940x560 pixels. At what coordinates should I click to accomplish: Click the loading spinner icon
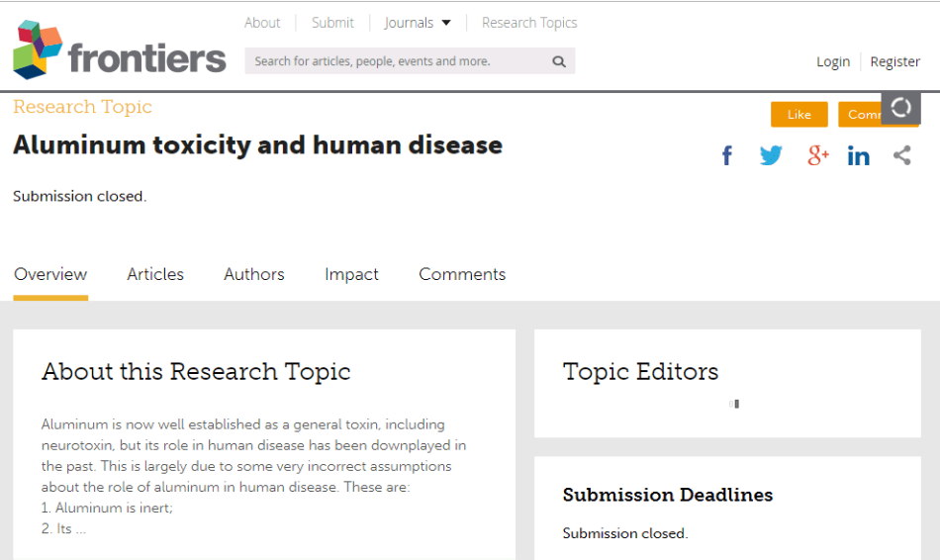(x=900, y=108)
